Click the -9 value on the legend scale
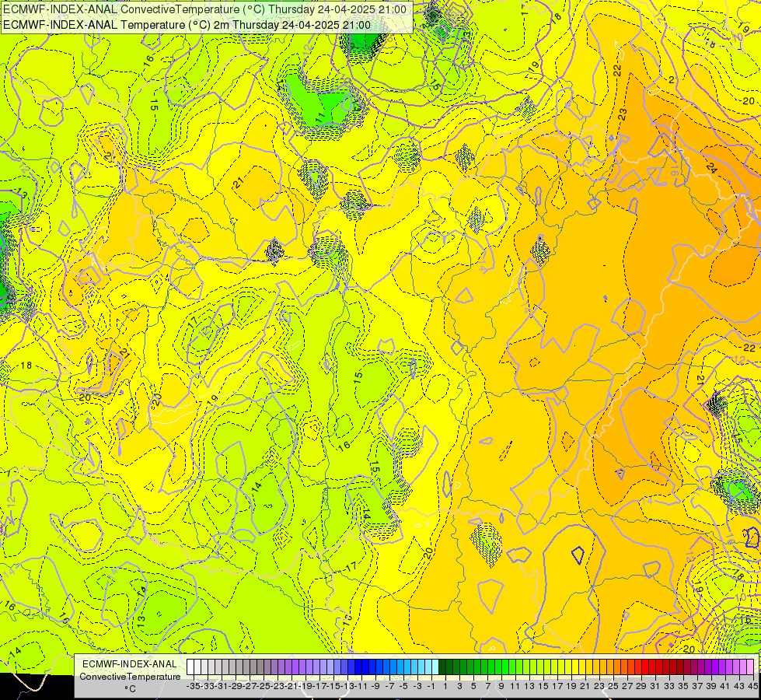 [375, 686]
